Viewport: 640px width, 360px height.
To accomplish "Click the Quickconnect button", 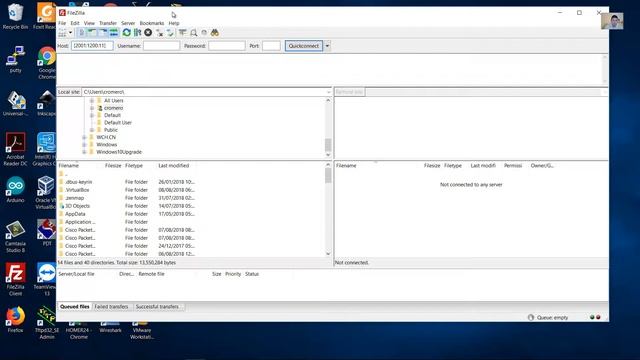I will point(304,46).
